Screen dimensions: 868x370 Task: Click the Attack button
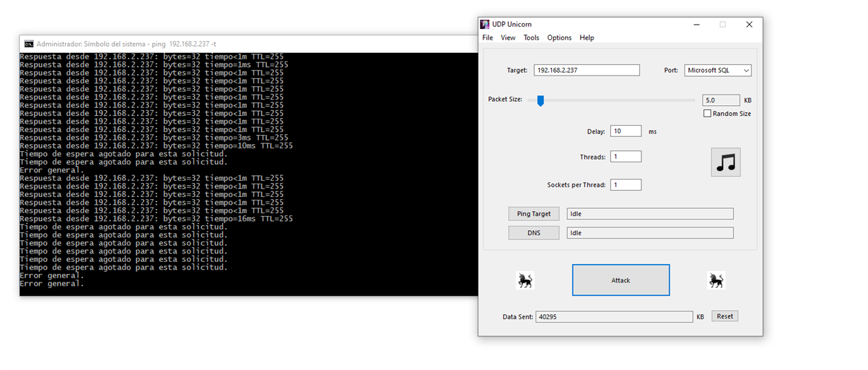click(x=620, y=280)
